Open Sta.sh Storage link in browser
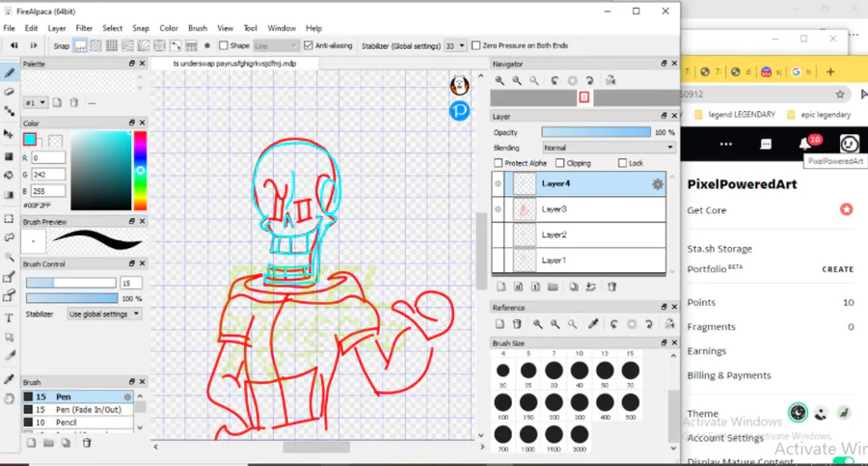868x466 pixels. 719,249
